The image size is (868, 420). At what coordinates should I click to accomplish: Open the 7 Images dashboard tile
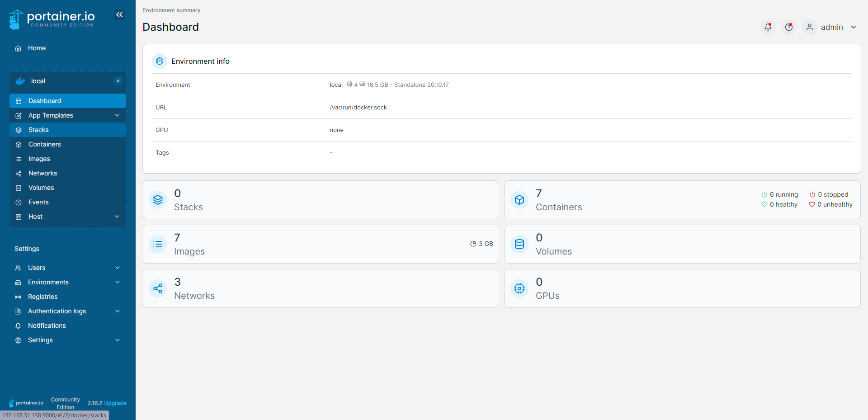tap(321, 244)
